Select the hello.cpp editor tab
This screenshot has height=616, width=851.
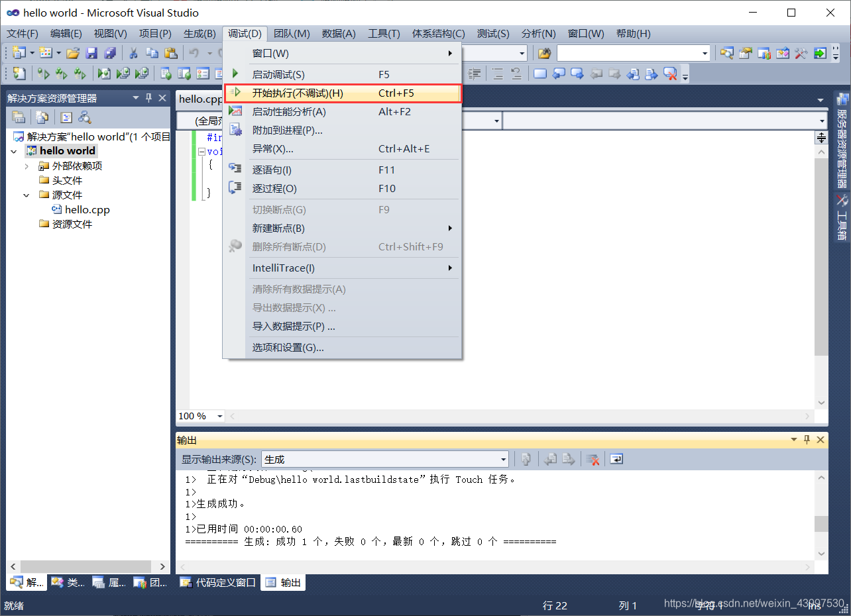point(201,99)
